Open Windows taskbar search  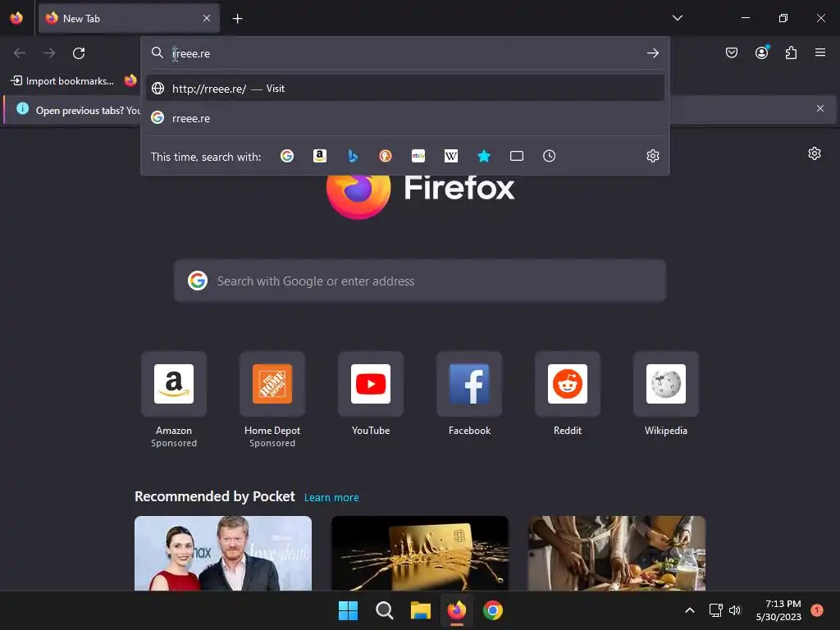coord(385,610)
